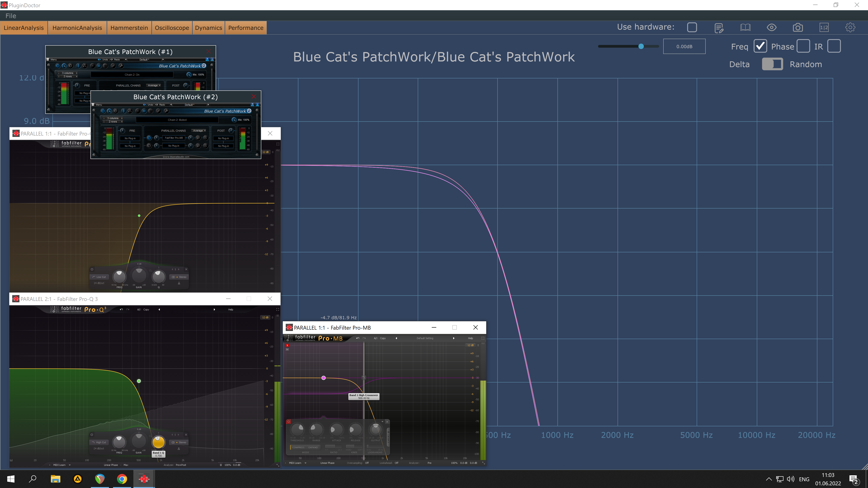Select EXPAND mode in Pro-MB

coord(313,447)
